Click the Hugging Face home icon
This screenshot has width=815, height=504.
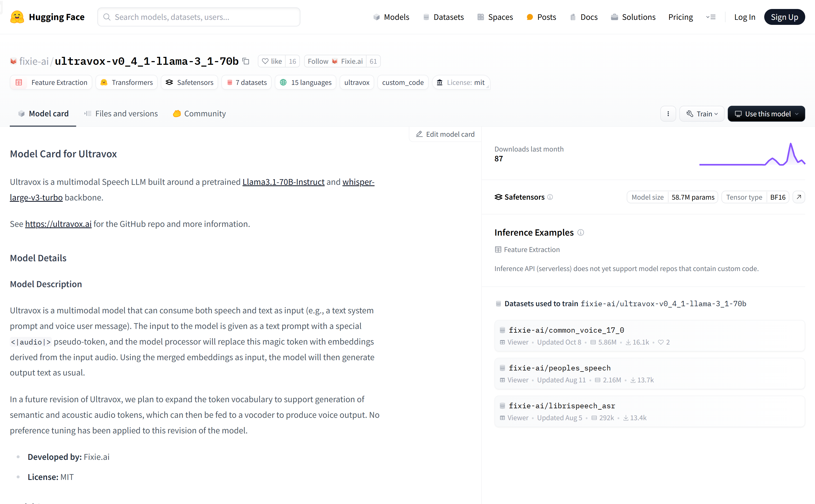(17, 16)
